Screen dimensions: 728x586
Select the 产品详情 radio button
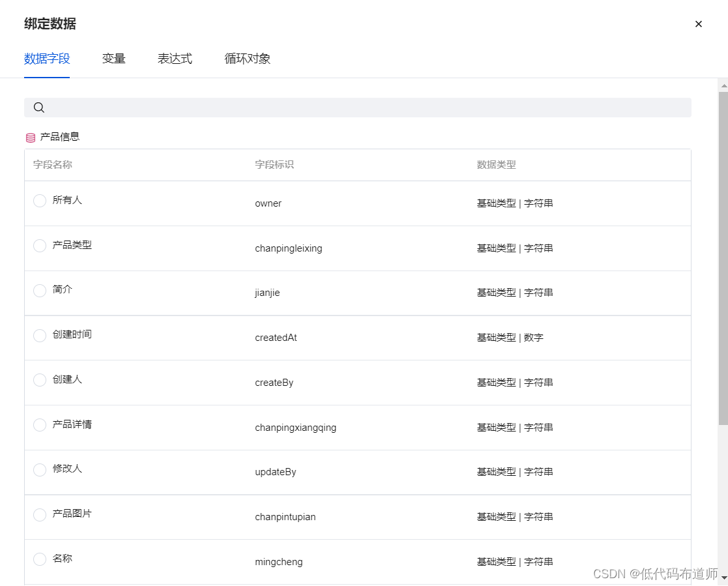coord(40,425)
